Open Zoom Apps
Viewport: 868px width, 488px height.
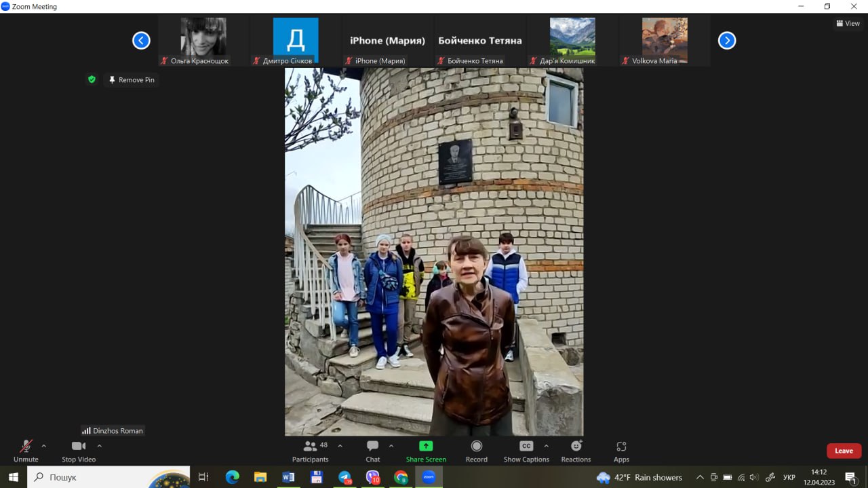pyautogui.click(x=621, y=451)
